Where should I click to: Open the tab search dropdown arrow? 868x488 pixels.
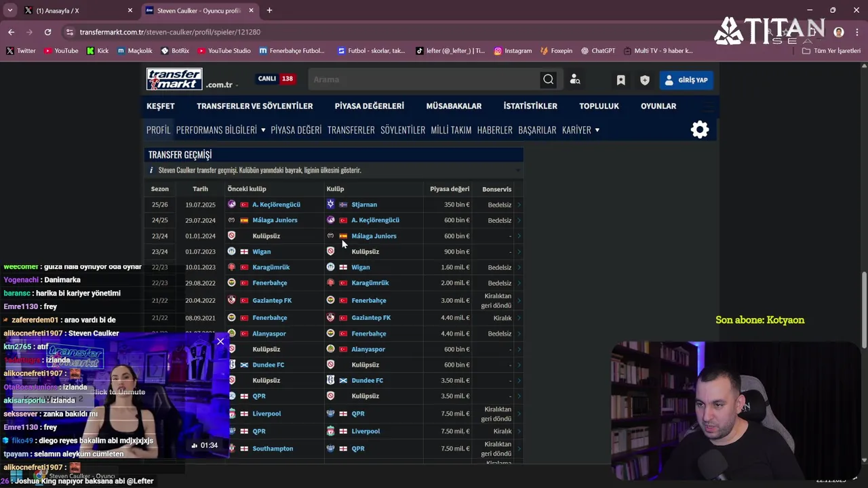9,10
